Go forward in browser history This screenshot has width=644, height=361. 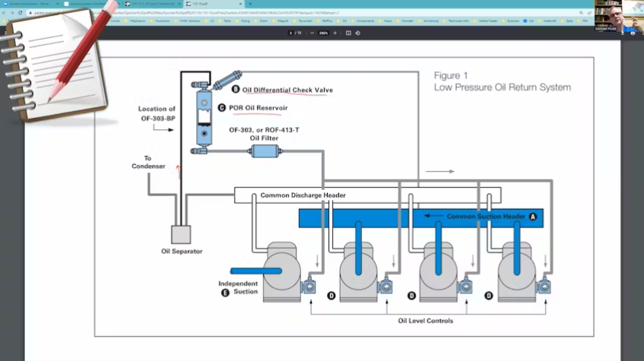click(12, 13)
